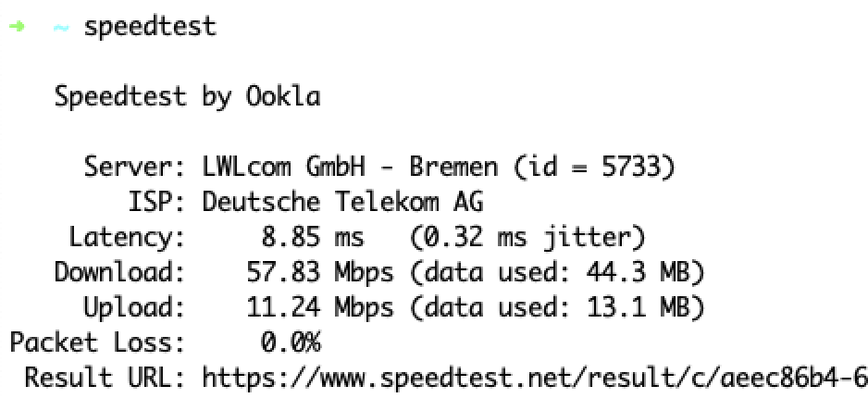Click the packet loss value 0.0%
The width and height of the screenshot is (868, 398).
pos(291,343)
